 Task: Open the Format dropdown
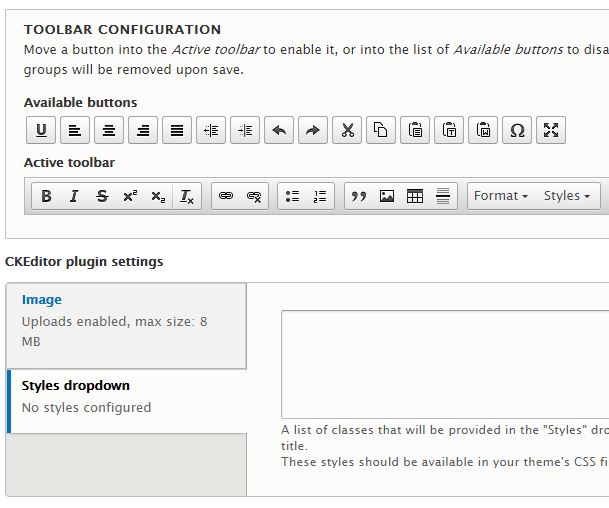tap(501, 196)
